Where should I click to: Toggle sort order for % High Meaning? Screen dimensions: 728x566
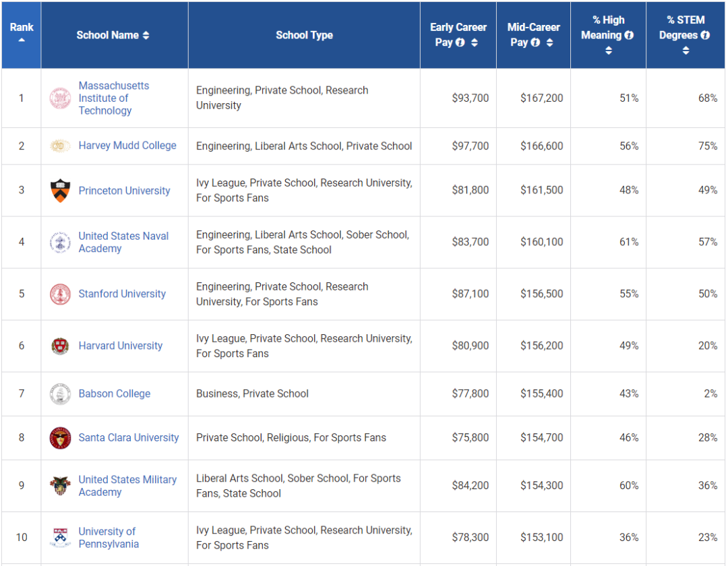point(609,51)
